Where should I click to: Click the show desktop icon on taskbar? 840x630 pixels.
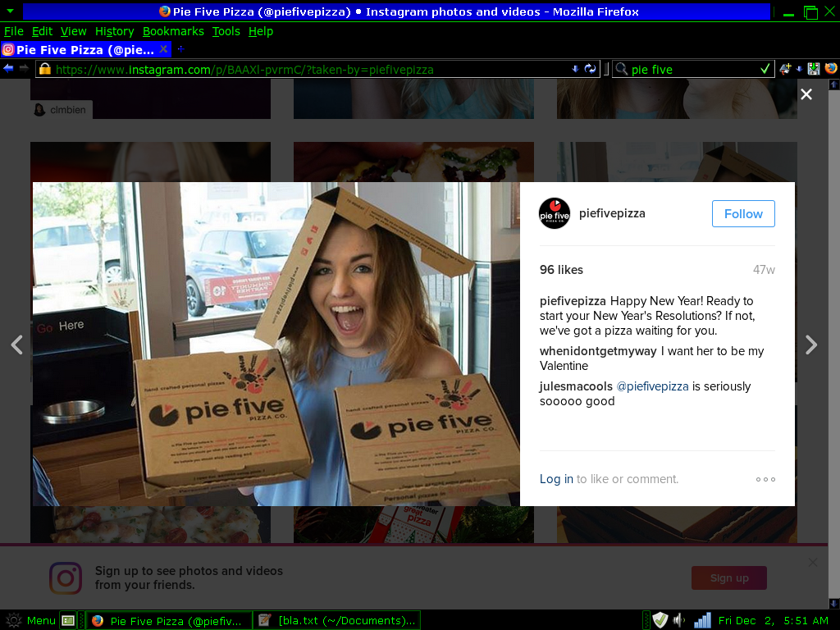pos(68,620)
